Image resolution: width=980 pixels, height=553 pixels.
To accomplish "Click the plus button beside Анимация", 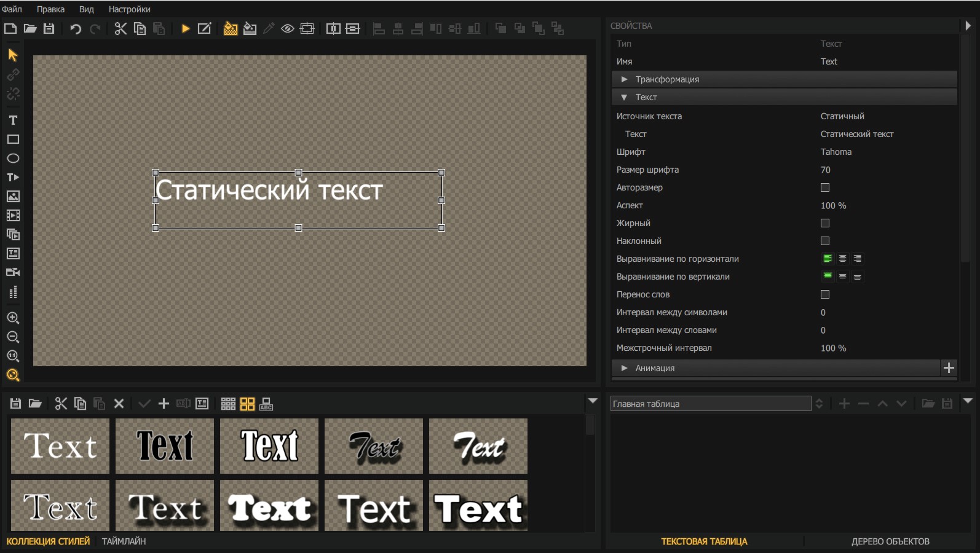I will (949, 368).
